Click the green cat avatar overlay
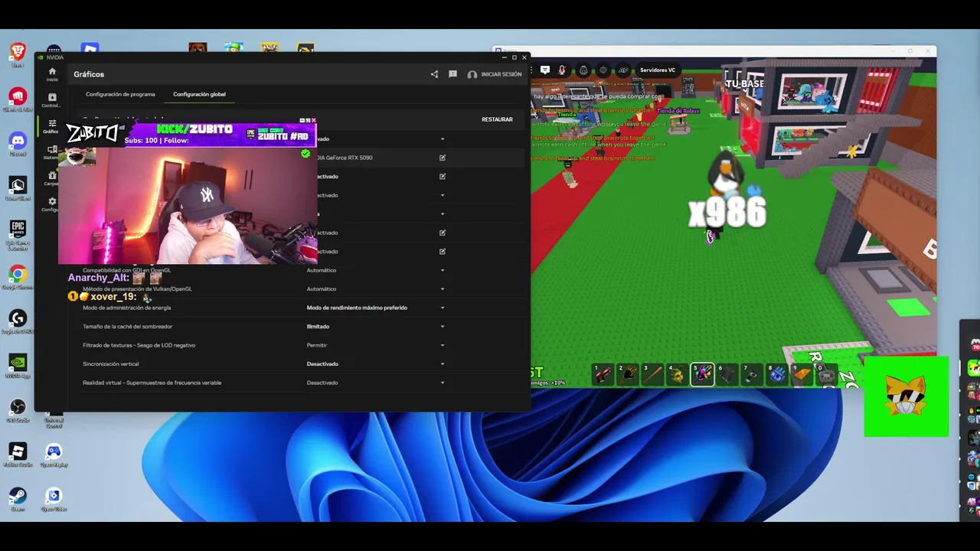This screenshot has width=980, height=551. click(x=906, y=396)
